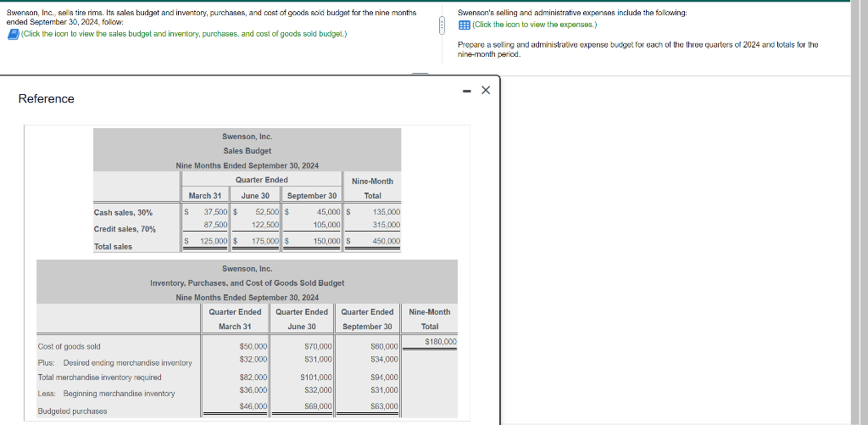Select the $34,000 desired ending inventory cell
Image resolution: width=868 pixels, height=425 pixels.
coord(384,359)
